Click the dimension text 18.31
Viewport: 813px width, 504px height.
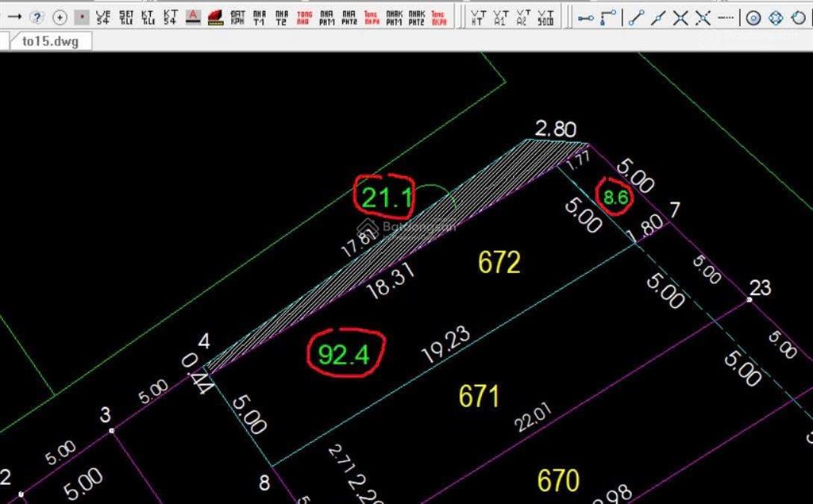tap(391, 281)
